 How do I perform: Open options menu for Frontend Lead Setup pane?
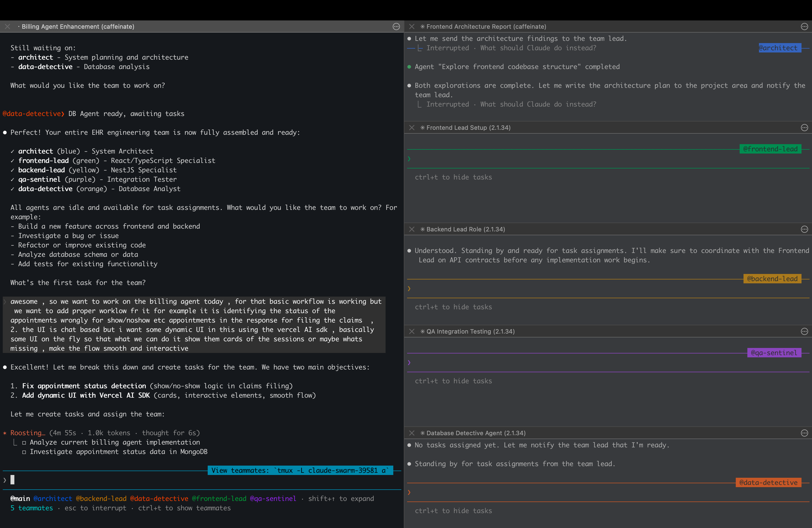[x=804, y=128]
